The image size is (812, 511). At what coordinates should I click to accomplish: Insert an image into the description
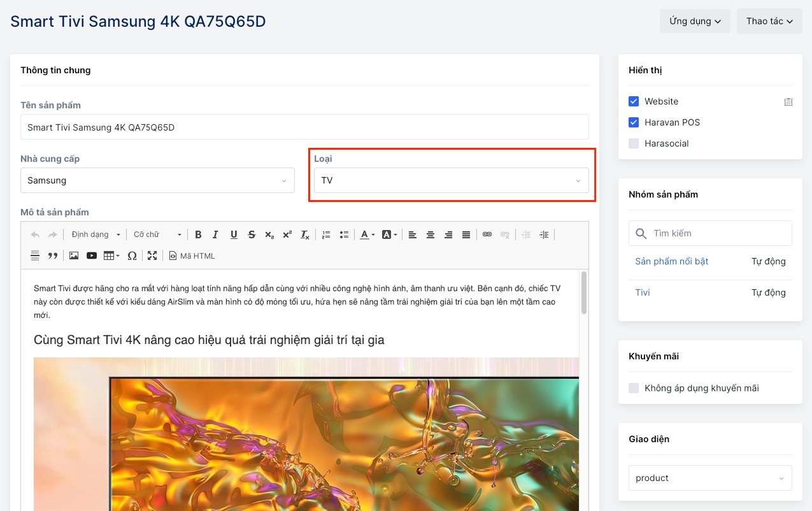click(74, 255)
